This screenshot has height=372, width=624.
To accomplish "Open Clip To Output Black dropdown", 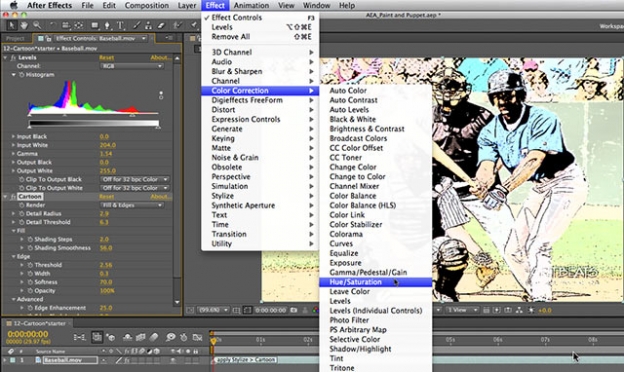I will tap(135, 179).
